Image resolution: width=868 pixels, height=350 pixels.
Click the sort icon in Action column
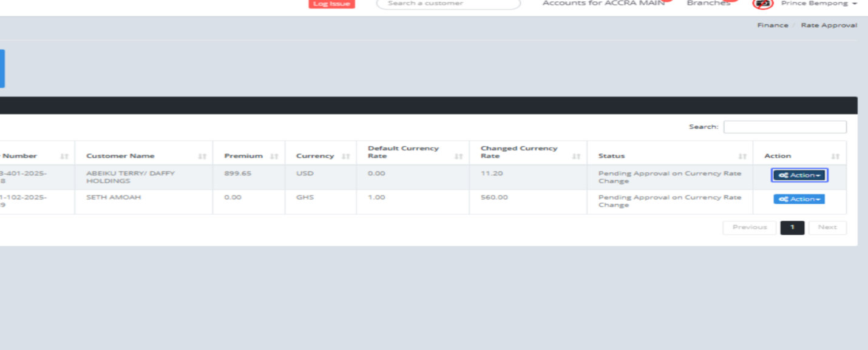pos(836,156)
